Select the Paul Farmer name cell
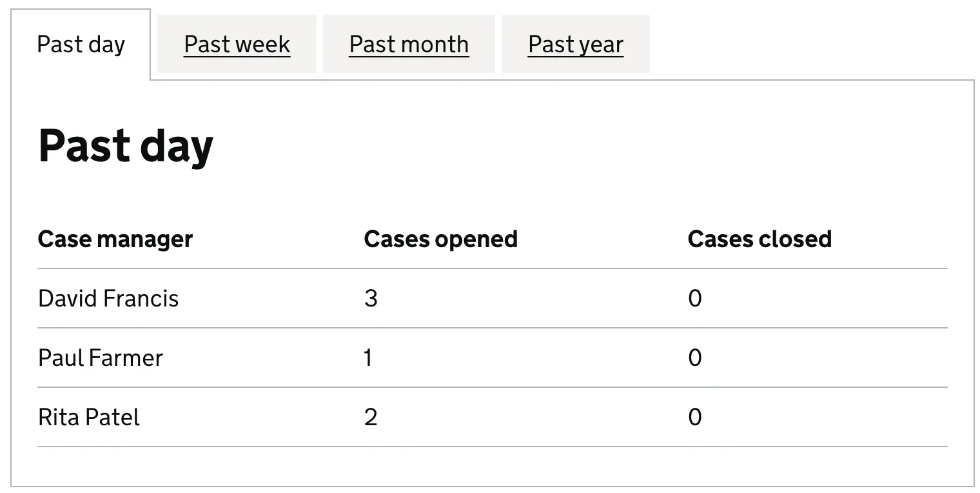Image resolution: width=980 pixels, height=493 pixels. tap(101, 358)
